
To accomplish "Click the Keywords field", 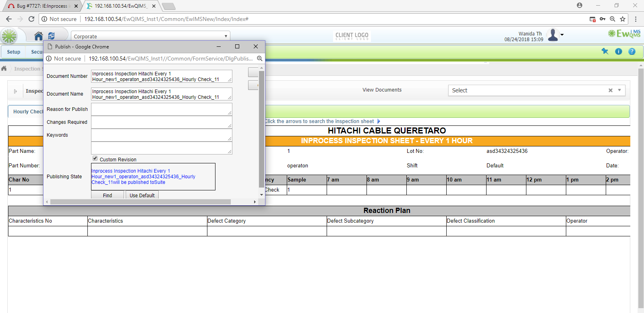I will click(162, 135).
